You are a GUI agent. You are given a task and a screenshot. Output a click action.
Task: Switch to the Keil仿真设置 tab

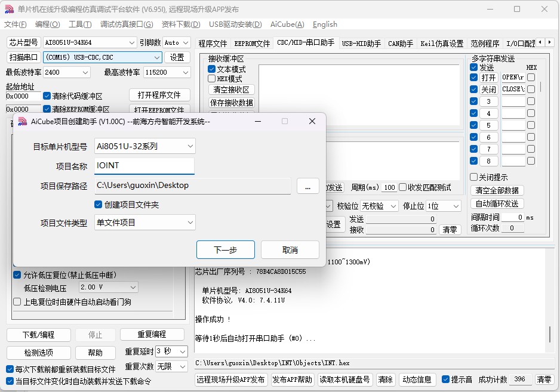coord(442,44)
